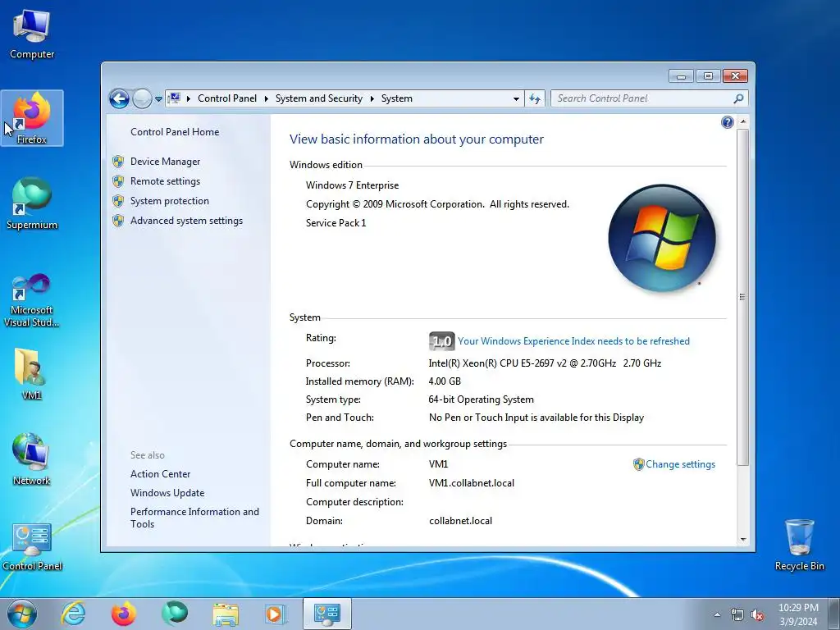
Task: Open the Windows Start orb
Action: click(22, 614)
